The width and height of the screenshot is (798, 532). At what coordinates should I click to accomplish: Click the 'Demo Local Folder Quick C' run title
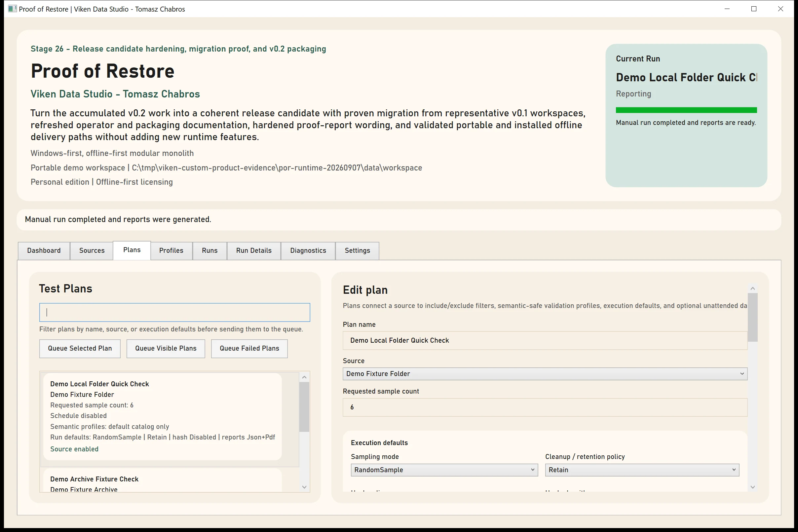pyautogui.click(x=686, y=78)
